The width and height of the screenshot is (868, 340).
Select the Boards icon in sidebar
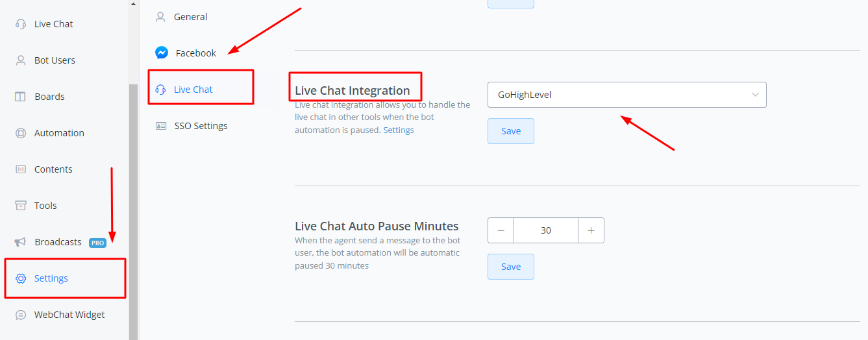click(x=21, y=97)
